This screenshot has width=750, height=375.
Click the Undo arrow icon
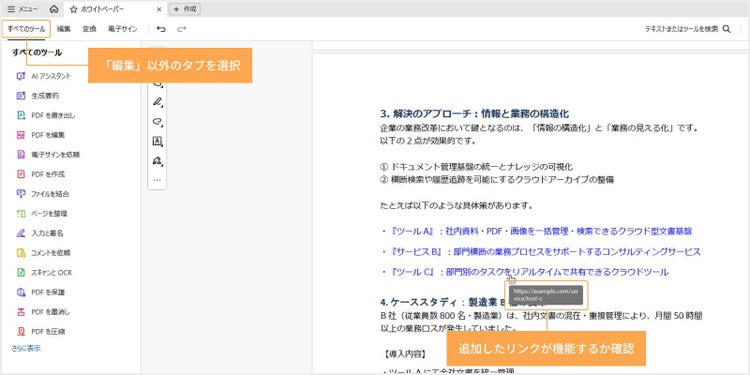pyautogui.click(x=161, y=29)
